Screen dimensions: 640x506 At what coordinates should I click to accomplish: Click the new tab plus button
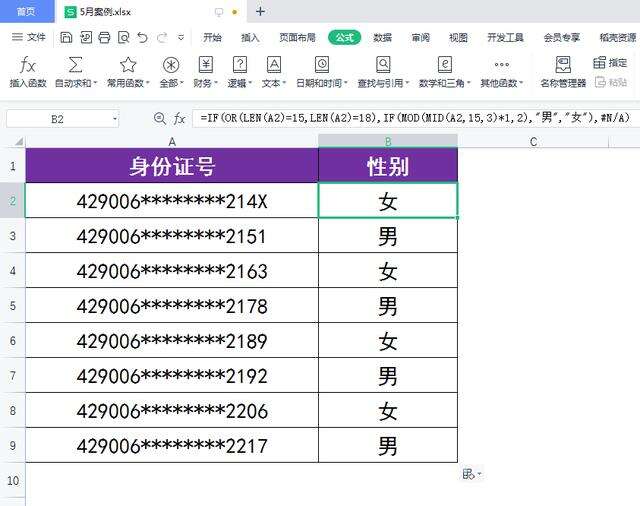(x=260, y=12)
